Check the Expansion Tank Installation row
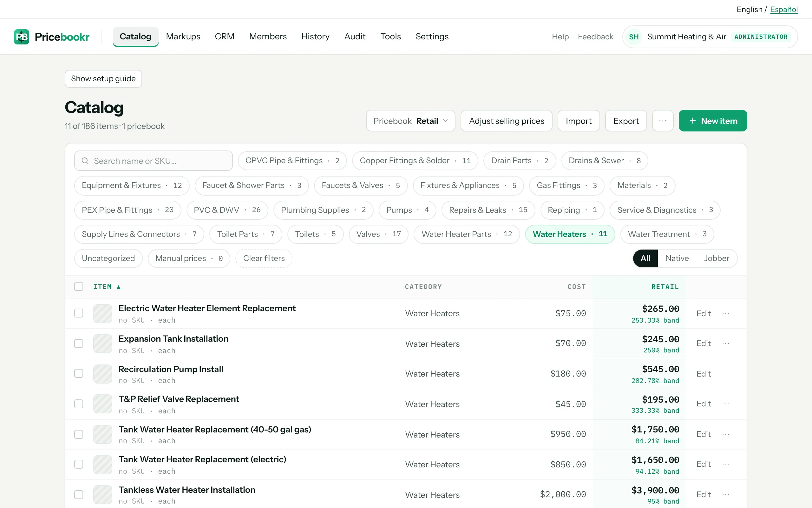This screenshot has width=812, height=508. [x=79, y=343]
